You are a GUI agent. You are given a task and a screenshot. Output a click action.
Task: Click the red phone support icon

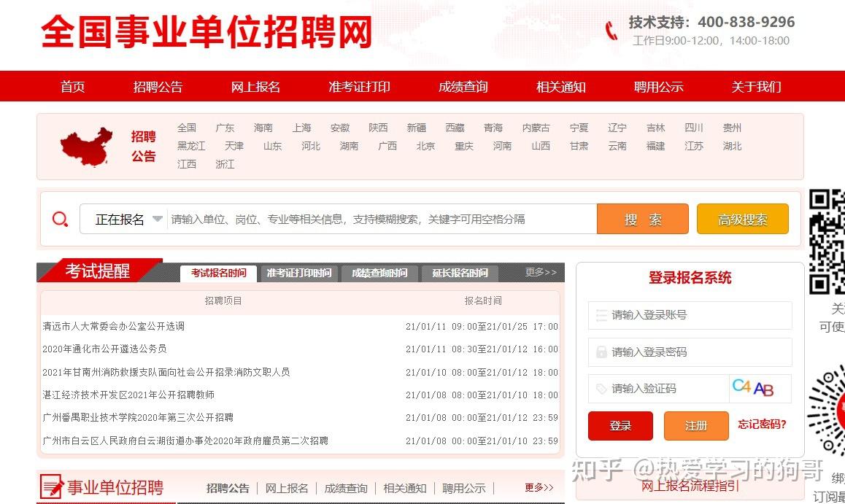pos(611,31)
